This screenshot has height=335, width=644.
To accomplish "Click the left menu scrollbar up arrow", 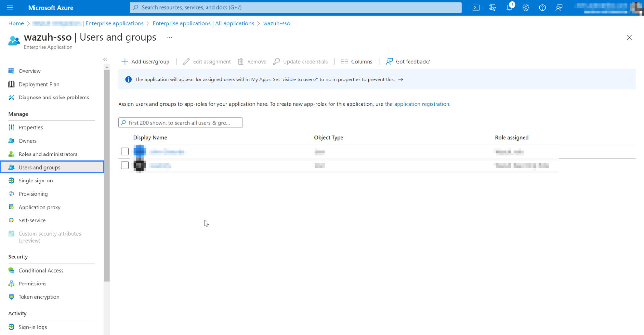I will point(107,67).
